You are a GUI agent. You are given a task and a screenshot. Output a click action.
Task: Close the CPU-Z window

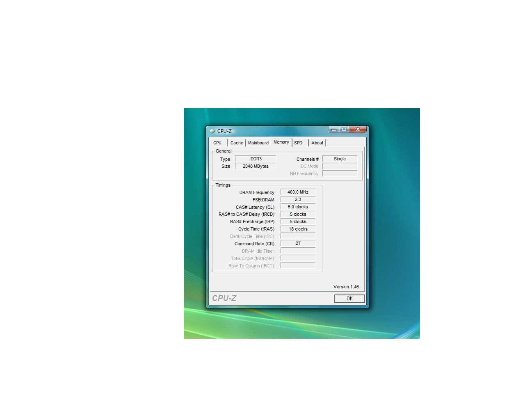point(358,130)
